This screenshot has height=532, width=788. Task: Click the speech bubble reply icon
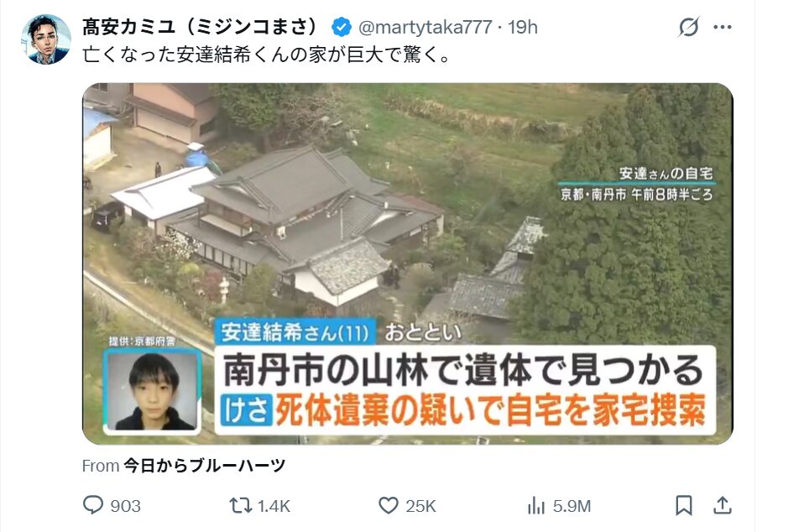click(x=93, y=505)
